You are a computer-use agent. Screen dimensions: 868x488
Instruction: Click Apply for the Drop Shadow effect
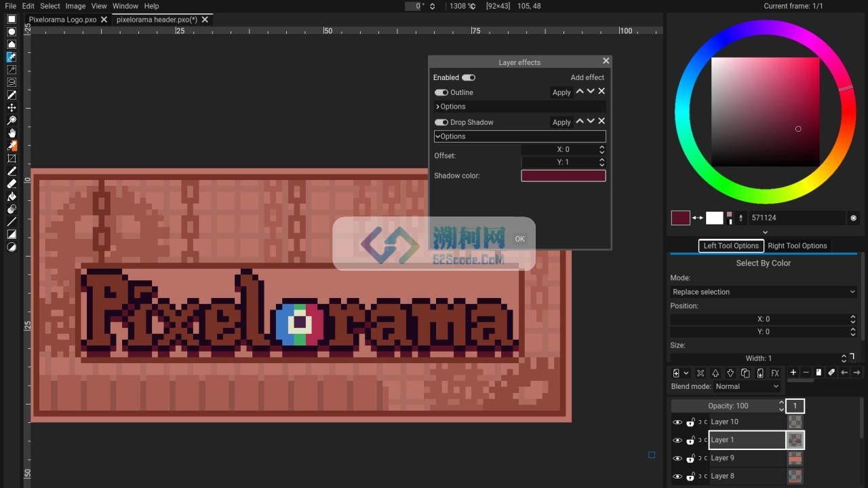click(x=561, y=122)
